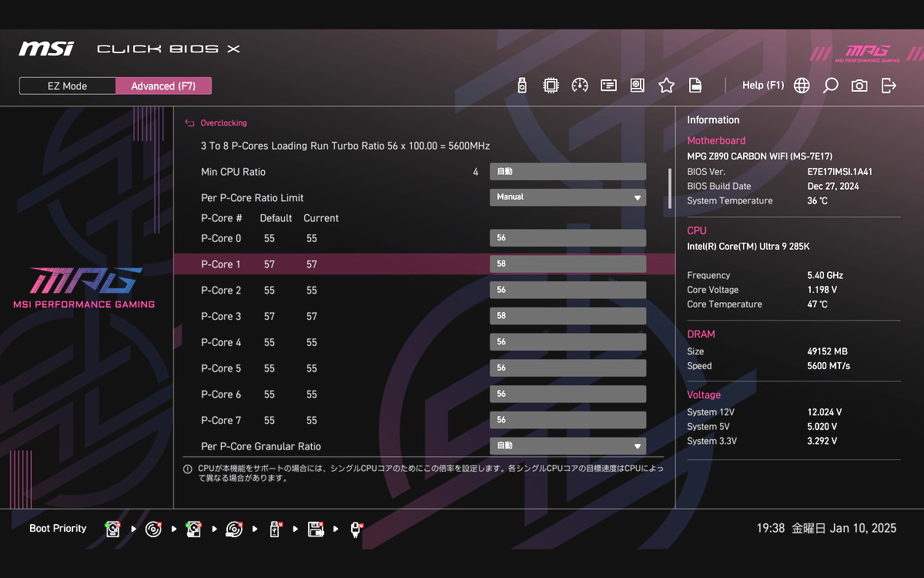The height and width of the screenshot is (578, 924).
Task: Edit P-Core 7 ratio field
Action: click(568, 420)
